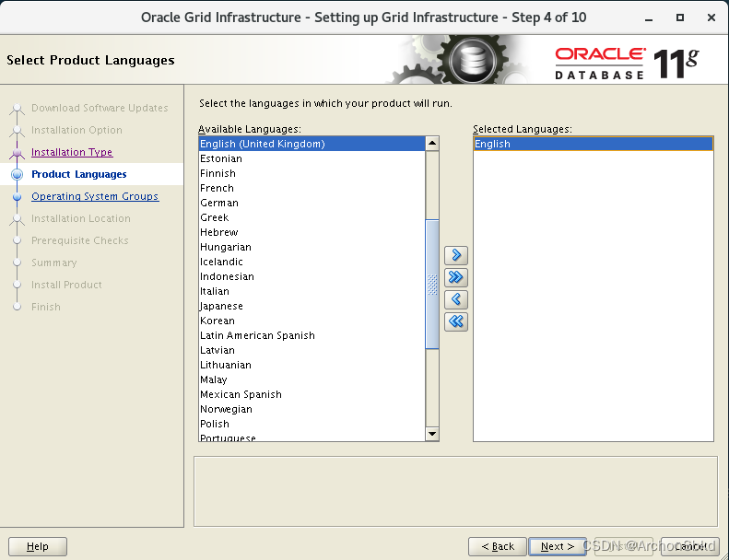Select Finnish in available languages
729x560 pixels.
coord(312,173)
